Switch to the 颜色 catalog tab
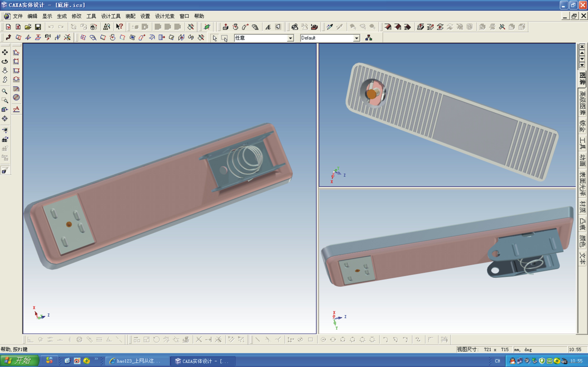The width and height of the screenshot is (588, 367). point(582,241)
